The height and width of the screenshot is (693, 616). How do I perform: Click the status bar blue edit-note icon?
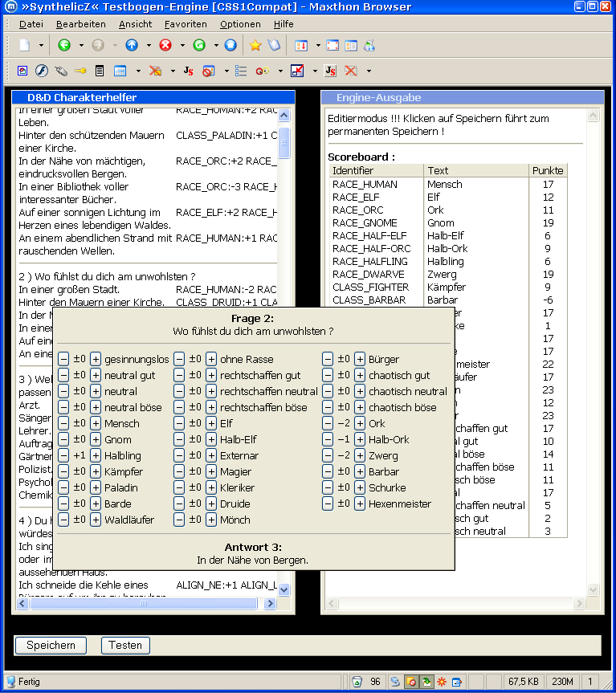(456, 682)
